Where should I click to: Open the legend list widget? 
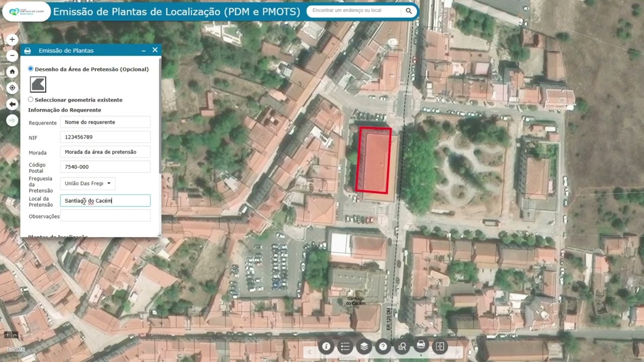[x=345, y=346]
